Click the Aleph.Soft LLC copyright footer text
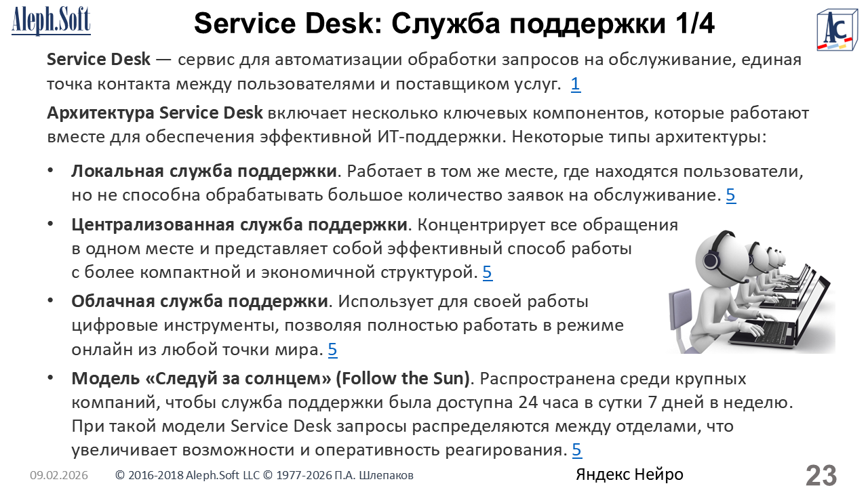This screenshot has width=868, height=488. pos(264,476)
